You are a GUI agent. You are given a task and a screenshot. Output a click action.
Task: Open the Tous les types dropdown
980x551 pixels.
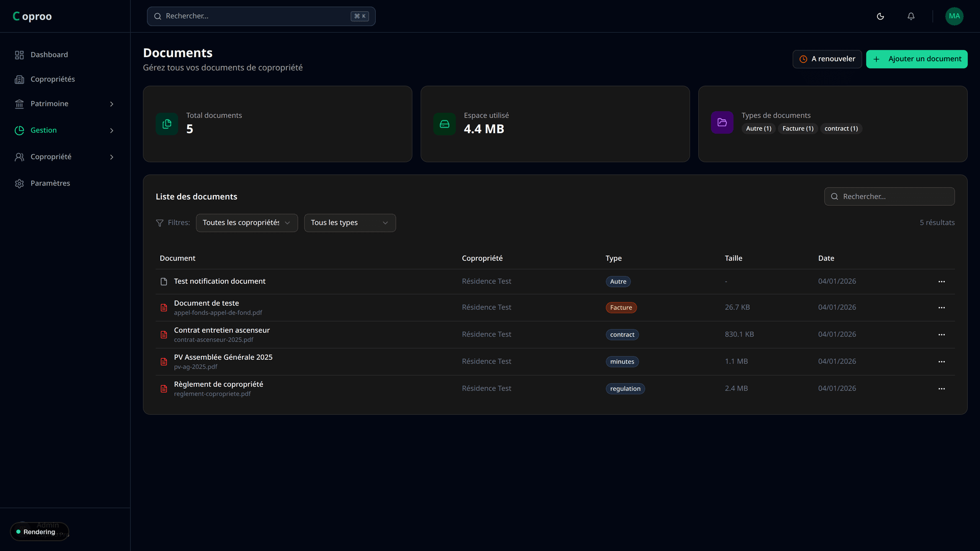(350, 223)
